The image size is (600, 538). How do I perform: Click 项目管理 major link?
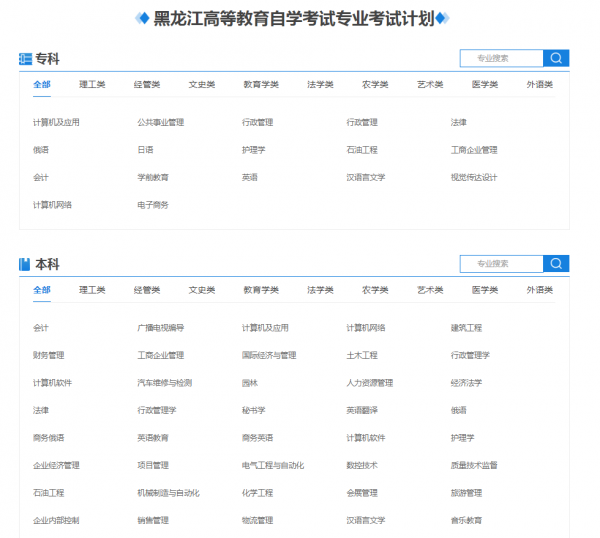(153, 466)
